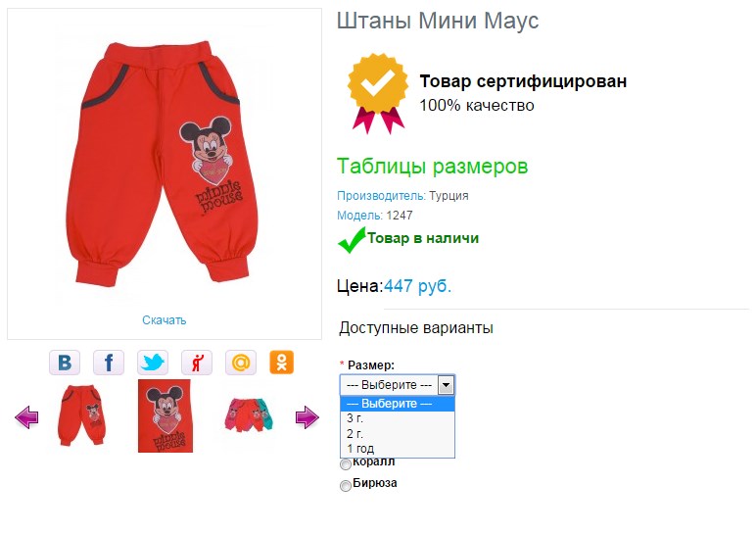This screenshot has width=756, height=534.
Task: Pick the 1 год size option
Action: pos(398,449)
